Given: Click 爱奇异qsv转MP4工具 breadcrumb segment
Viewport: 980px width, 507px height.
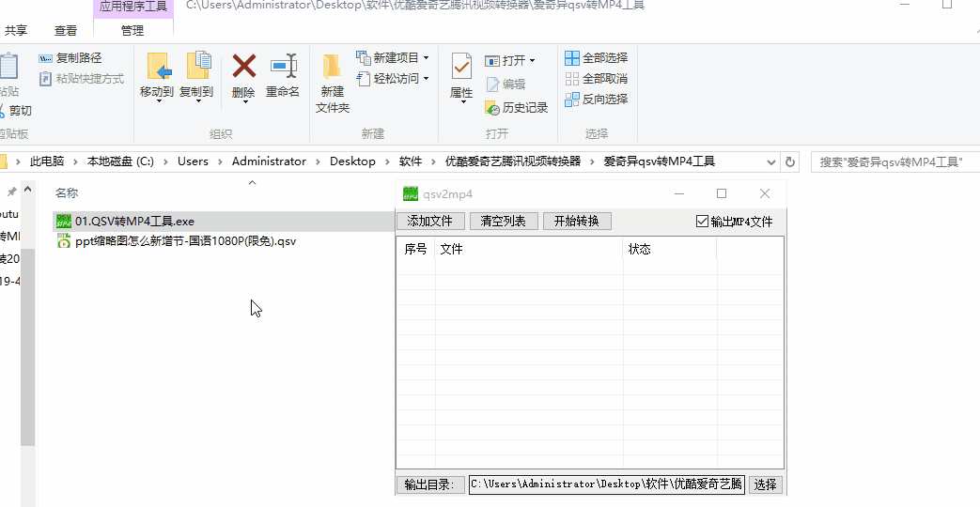Looking at the screenshot, I should (660, 161).
